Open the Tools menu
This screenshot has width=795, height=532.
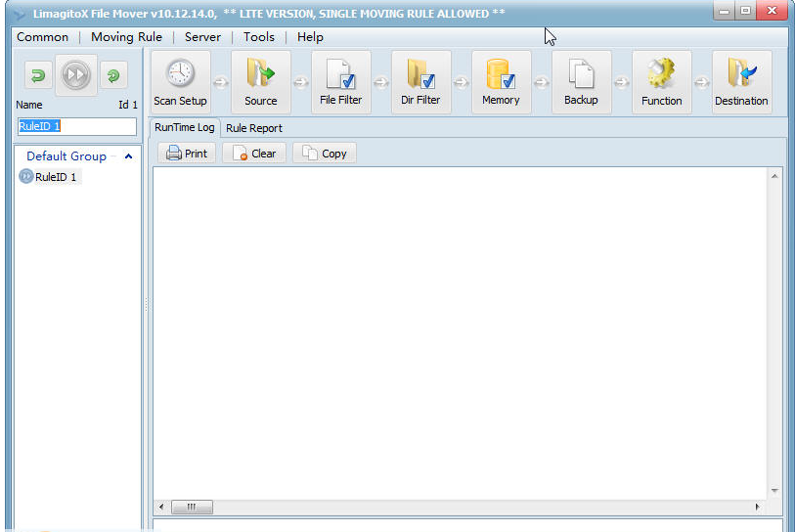[x=258, y=37]
